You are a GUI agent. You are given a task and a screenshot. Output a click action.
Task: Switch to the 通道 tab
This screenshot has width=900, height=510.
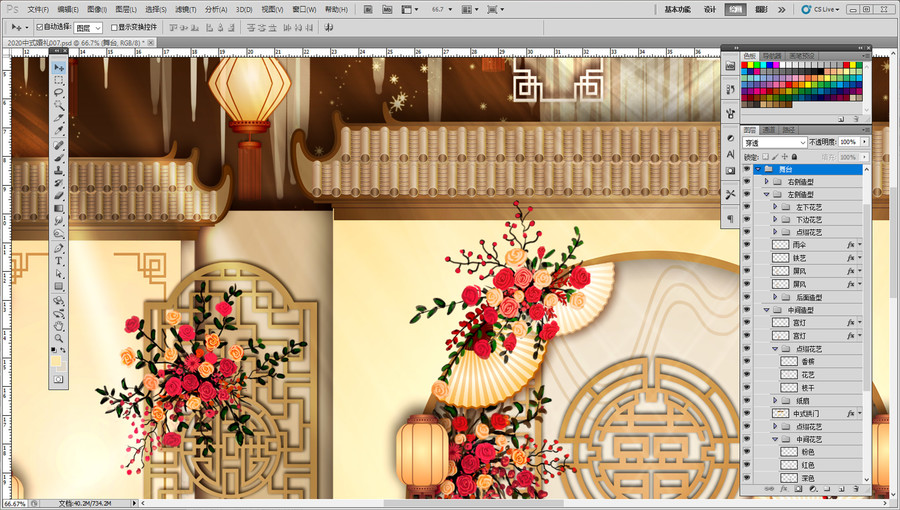coord(769,130)
